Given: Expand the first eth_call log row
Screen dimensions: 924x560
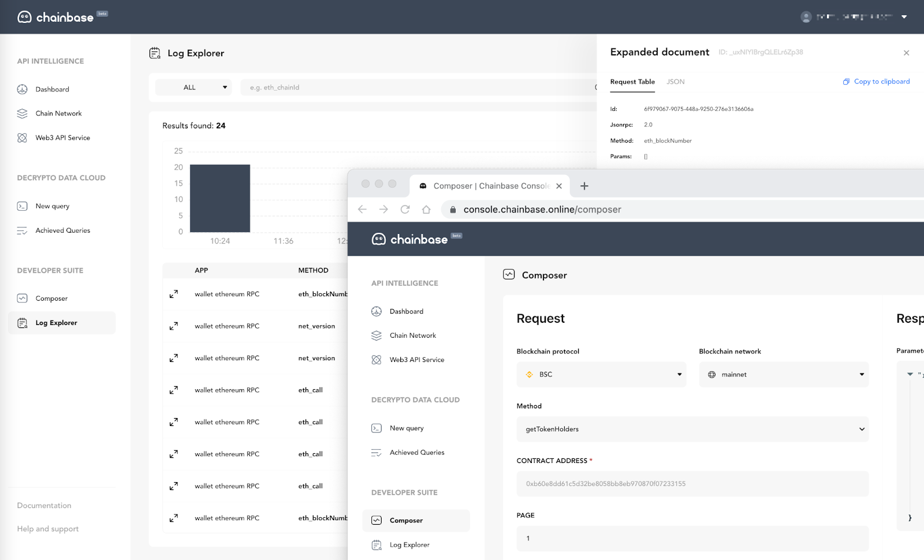Looking at the screenshot, I should [173, 390].
